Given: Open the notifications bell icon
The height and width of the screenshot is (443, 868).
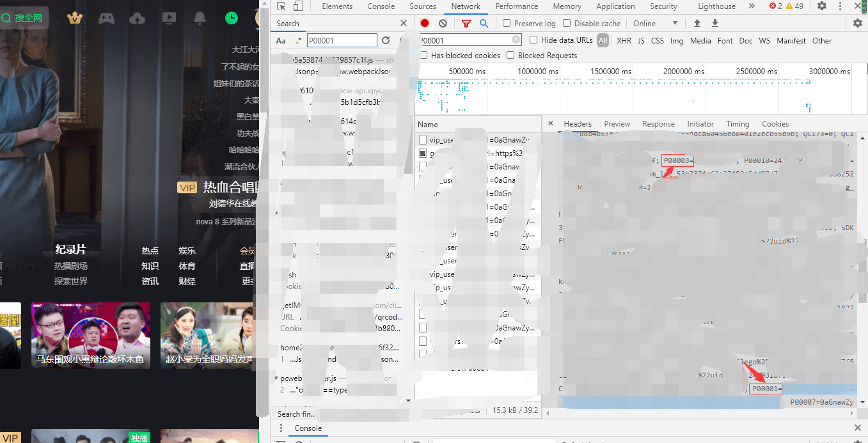Looking at the screenshot, I should (x=200, y=18).
